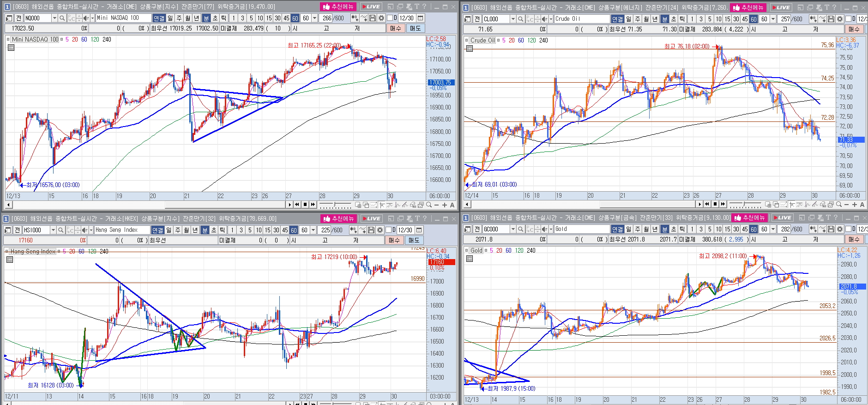This screenshot has height=405, width=868.
Task: Open calendar picker in Hang Seng window
Action: 419,230
